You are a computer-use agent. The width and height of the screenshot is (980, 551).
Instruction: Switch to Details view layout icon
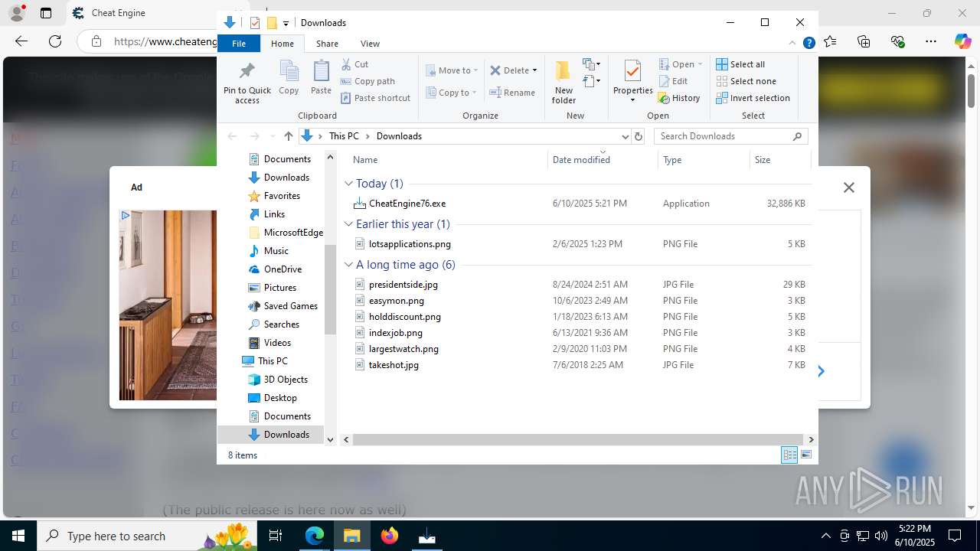pyautogui.click(x=789, y=455)
